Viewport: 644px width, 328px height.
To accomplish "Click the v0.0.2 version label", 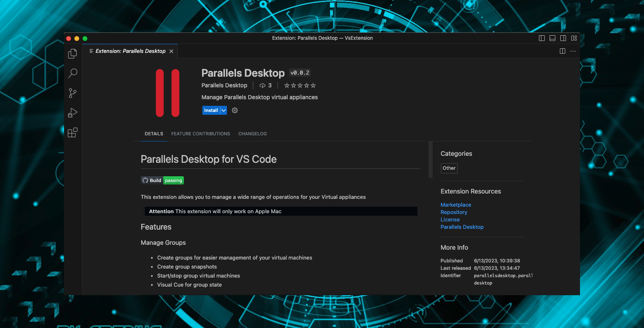I will coord(300,73).
